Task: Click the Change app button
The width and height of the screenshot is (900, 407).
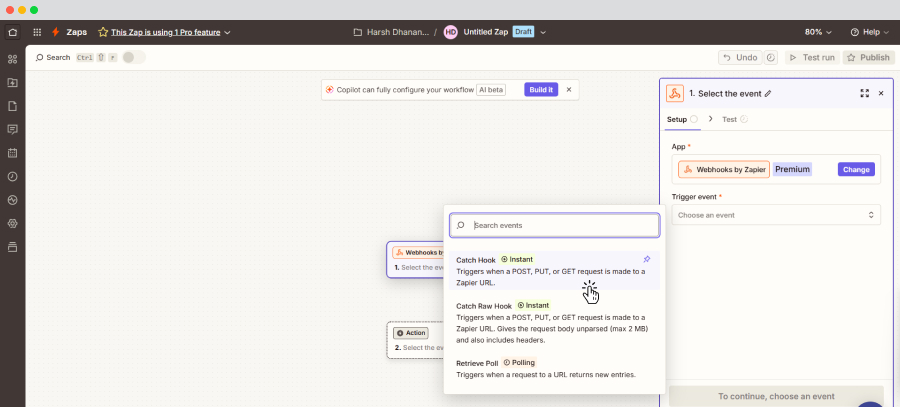Action: point(856,169)
